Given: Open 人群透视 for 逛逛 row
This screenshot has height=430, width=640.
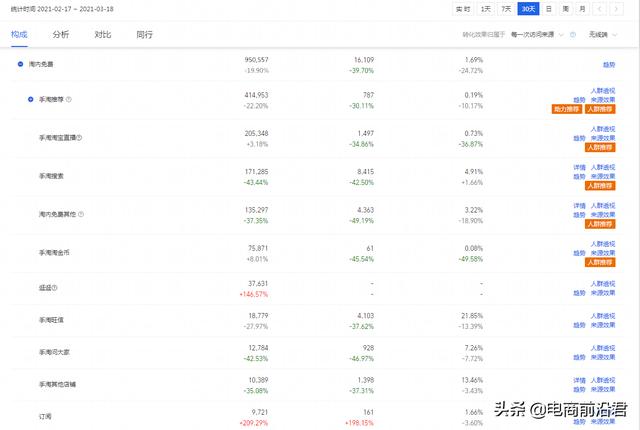Looking at the screenshot, I should [x=603, y=284].
